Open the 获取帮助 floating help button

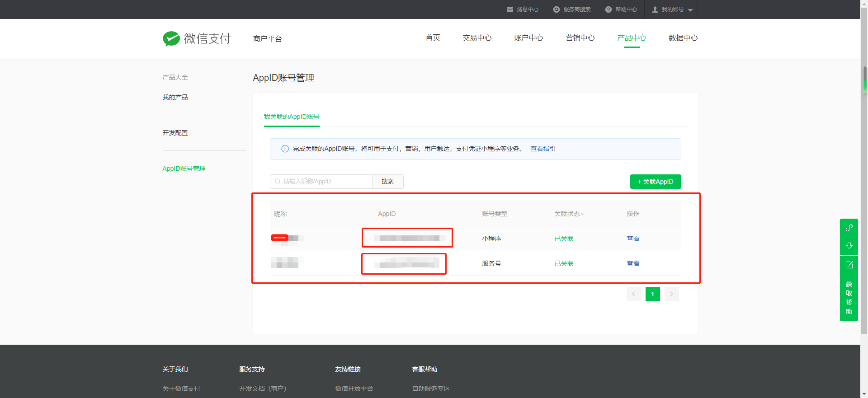849,298
